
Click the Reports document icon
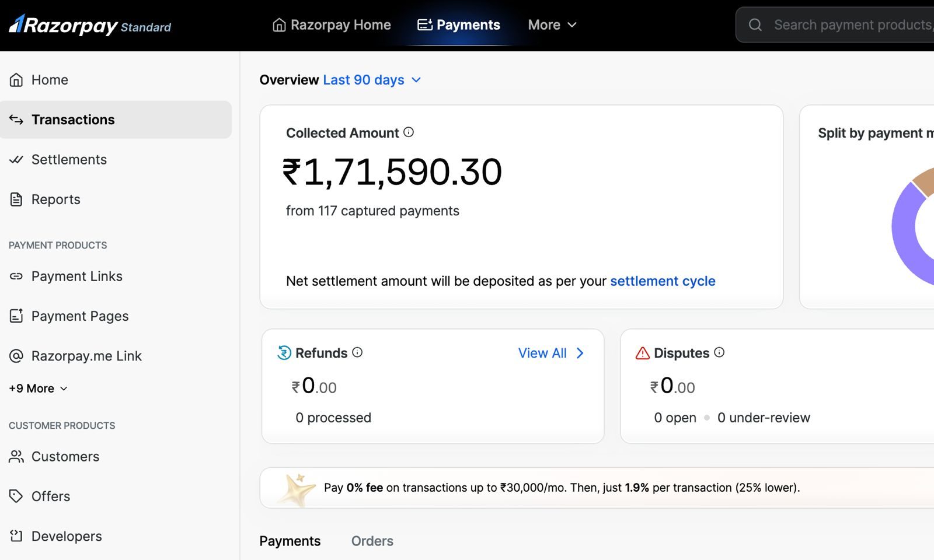point(16,199)
